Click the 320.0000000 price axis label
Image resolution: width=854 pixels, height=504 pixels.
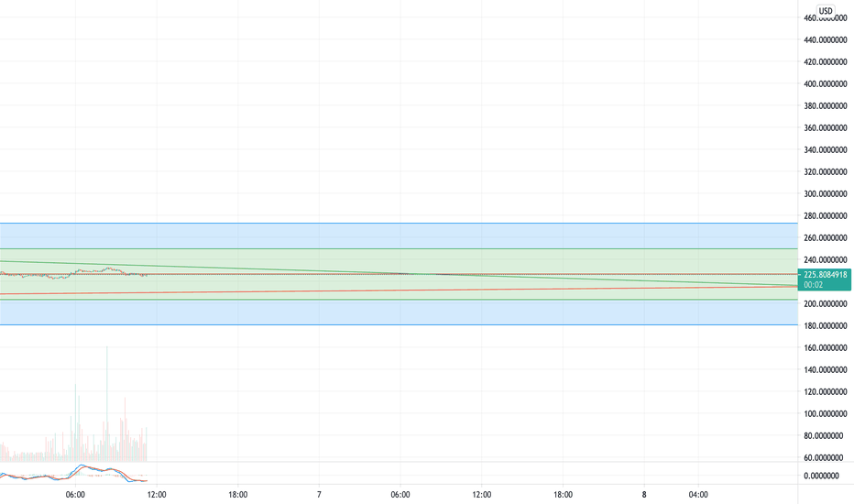pyautogui.click(x=826, y=172)
